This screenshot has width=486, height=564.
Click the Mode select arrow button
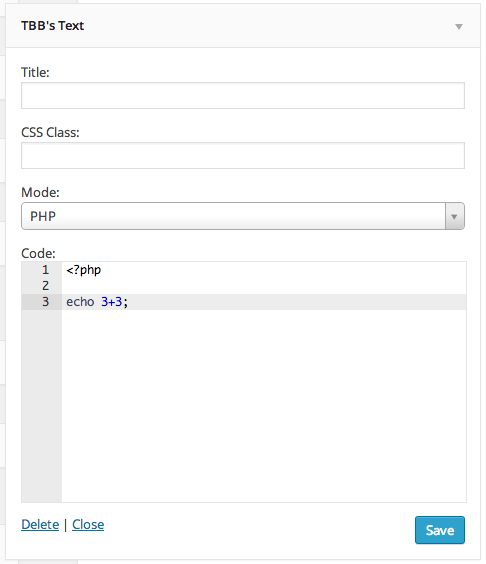pos(455,216)
